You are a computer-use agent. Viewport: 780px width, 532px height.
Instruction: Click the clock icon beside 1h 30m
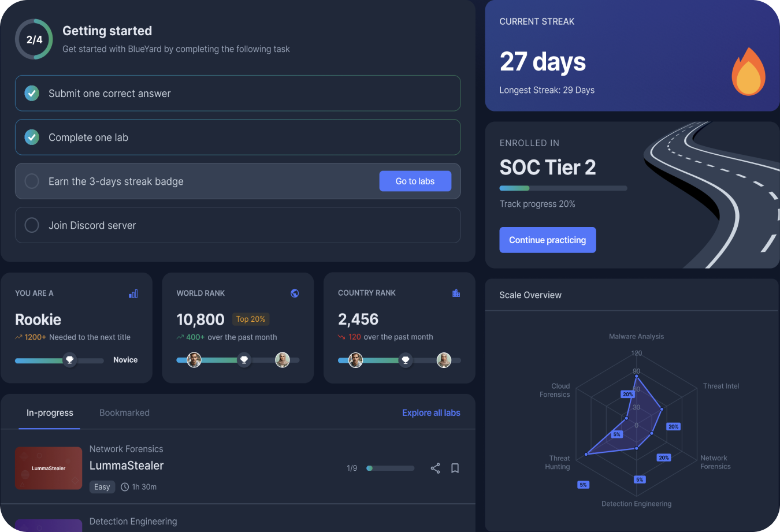point(125,487)
